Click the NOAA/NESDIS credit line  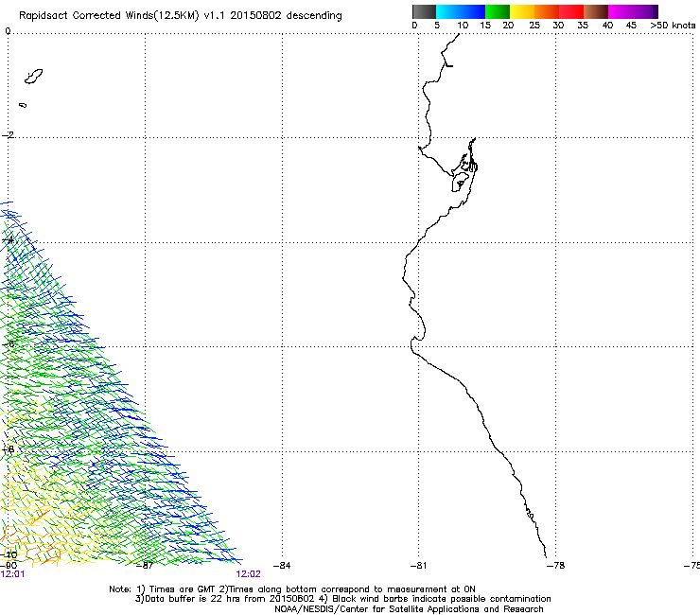click(x=409, y=609)
